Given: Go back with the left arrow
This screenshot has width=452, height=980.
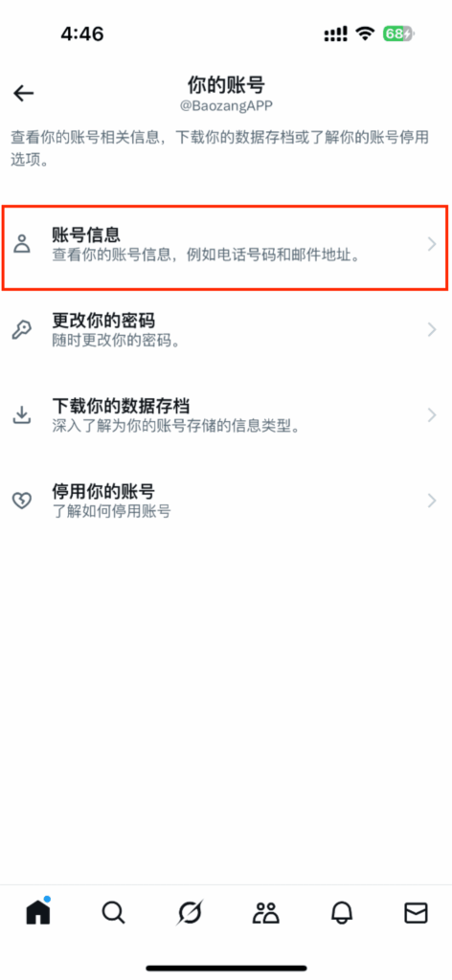Looking at the screenshot, I should (x=24, y=93).
